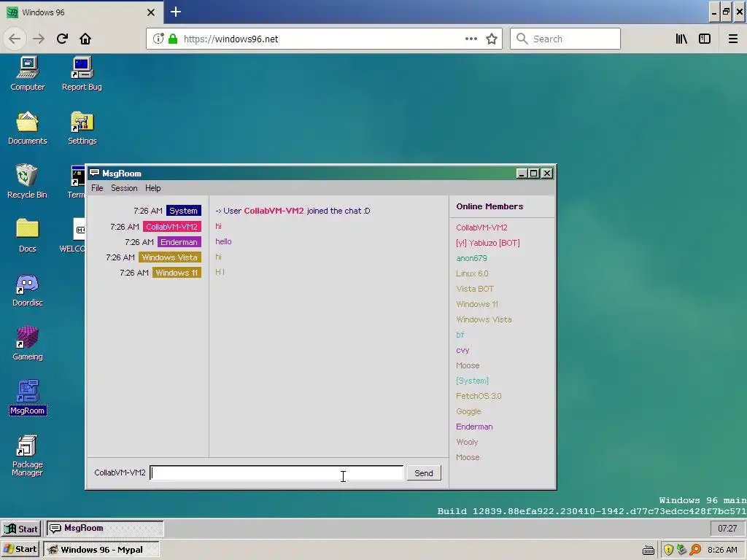Close the Windows 96 browser tab
747x560 pixels.
[151, 12]
